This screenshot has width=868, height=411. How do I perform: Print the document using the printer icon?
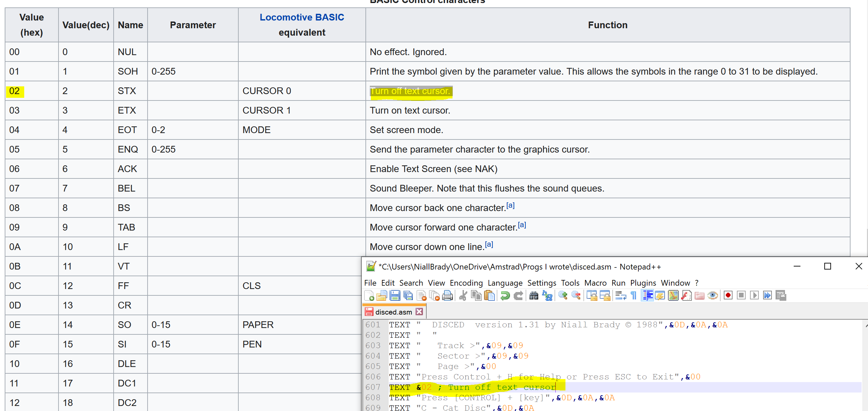pos(448,296)
